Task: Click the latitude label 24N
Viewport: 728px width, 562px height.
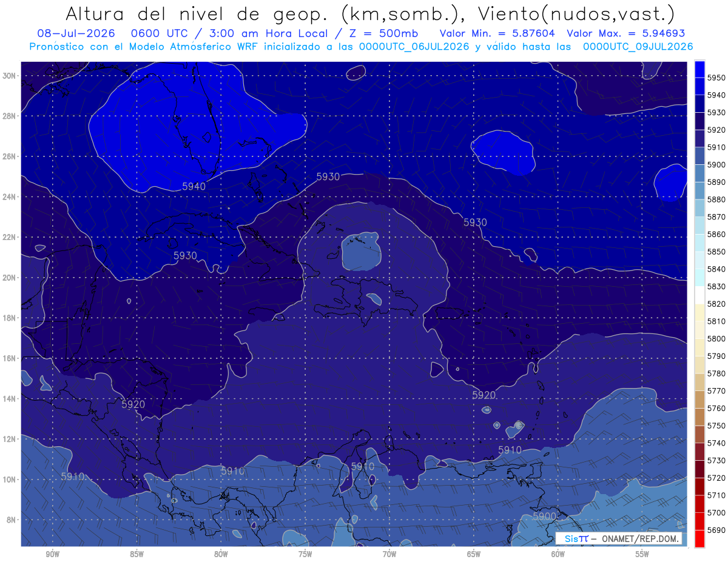Action: 9,197
